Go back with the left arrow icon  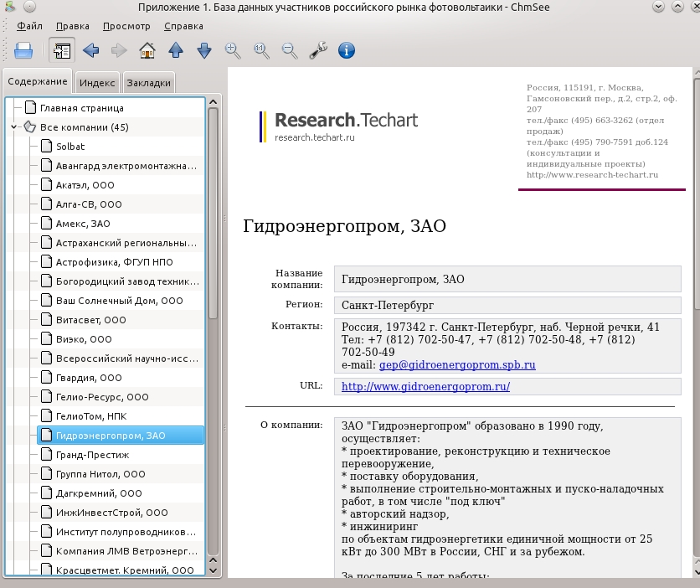click(91, 50)
